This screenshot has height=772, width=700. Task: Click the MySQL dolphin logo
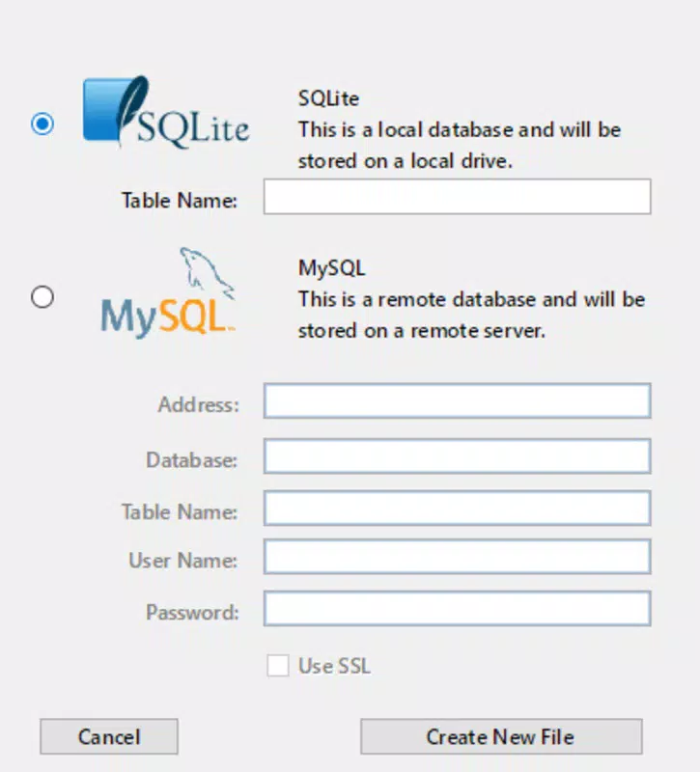(x=168, y=293)
